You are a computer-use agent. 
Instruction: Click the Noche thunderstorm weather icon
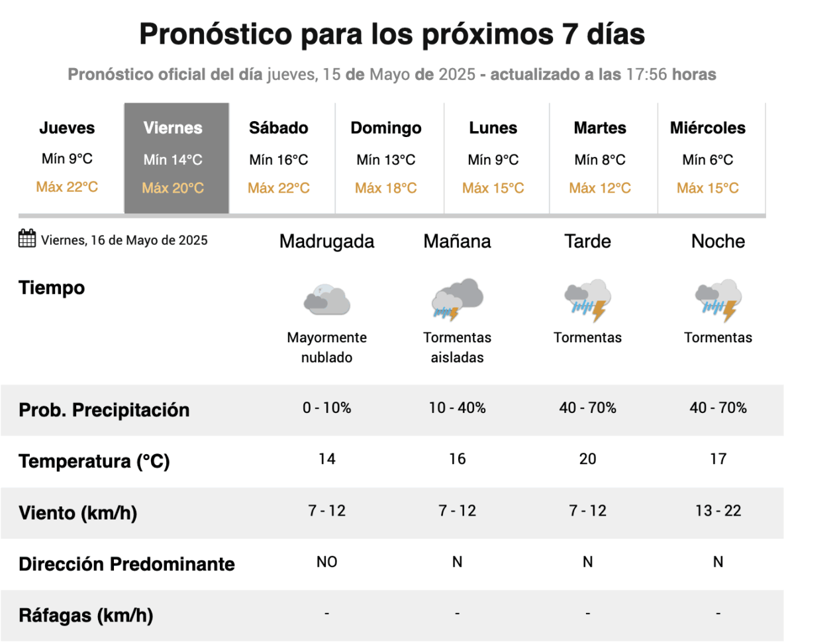(x=718, y=300)
